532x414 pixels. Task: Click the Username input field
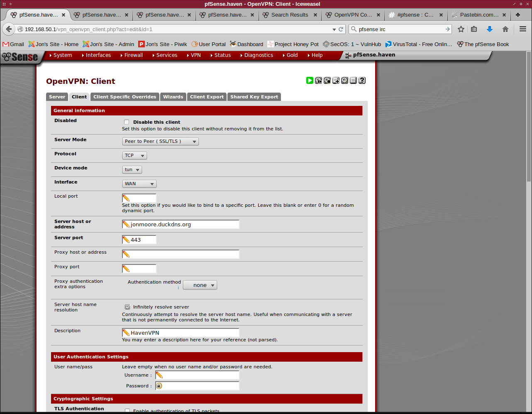coord(197,375)
